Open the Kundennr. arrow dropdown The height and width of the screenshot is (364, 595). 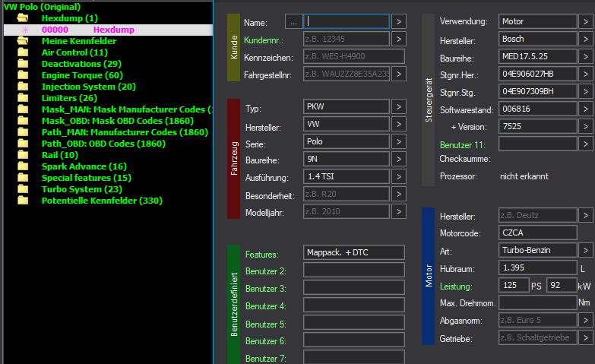click(399, 39)
